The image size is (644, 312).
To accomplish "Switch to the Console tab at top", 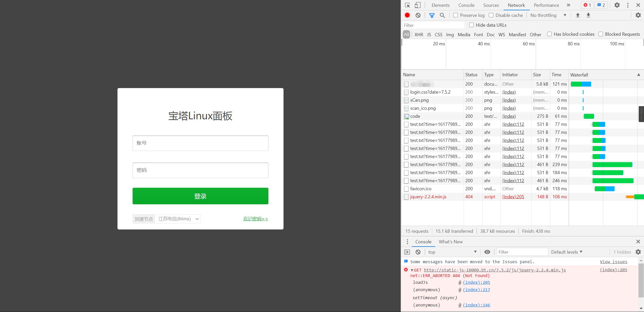I will click(x=466, y=5).
